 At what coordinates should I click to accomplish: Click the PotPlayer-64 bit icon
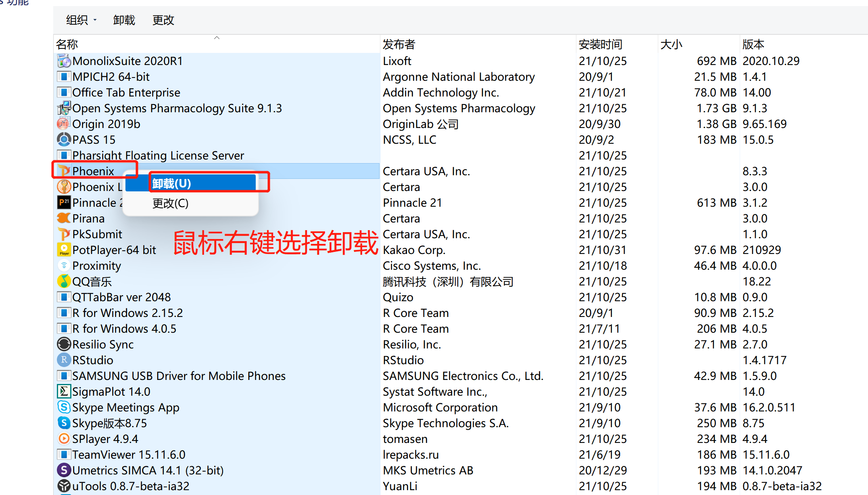click(64, 250)
